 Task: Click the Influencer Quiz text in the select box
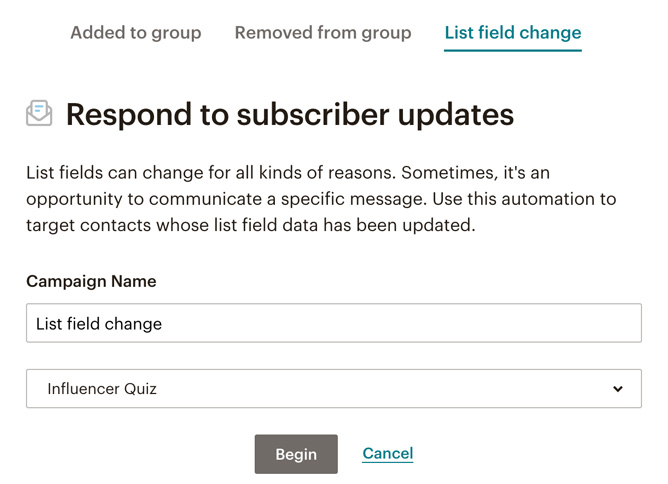click(x=102, y=389)
